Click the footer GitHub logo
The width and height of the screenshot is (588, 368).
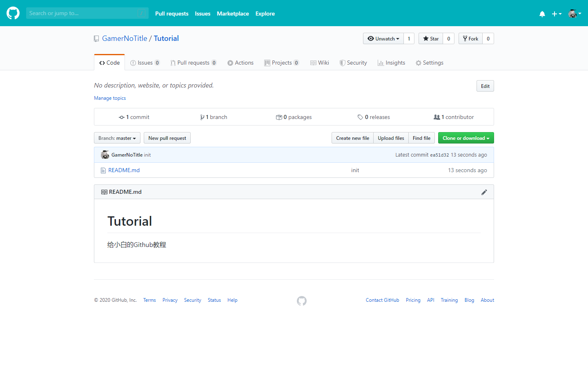click(302, 301)
